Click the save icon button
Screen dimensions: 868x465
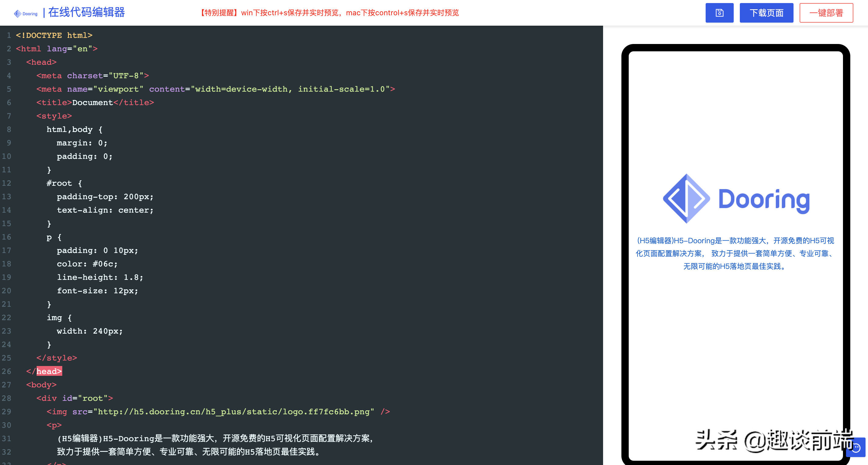[719, 13]
